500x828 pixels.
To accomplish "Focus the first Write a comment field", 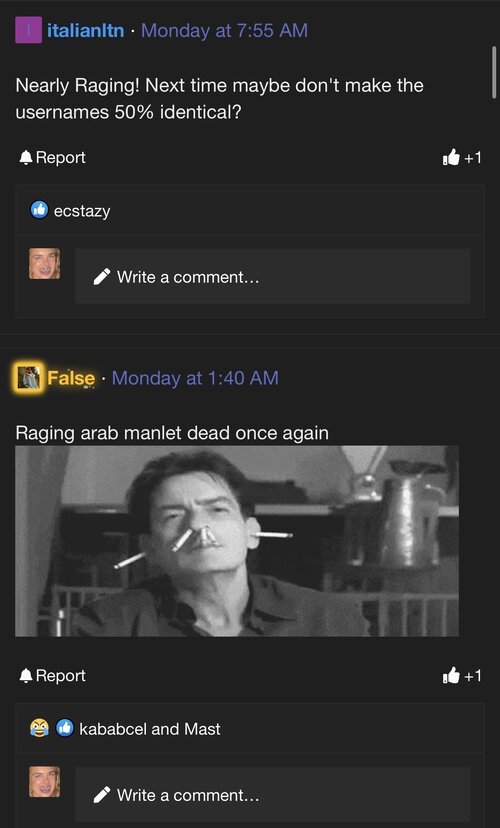I will pos(272,277).
